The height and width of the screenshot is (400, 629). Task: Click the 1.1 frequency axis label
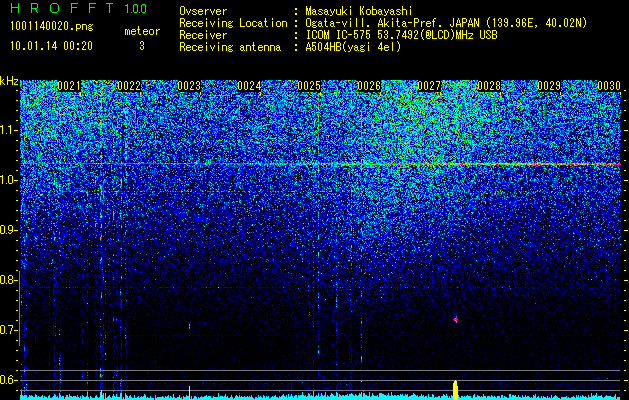[x=8, y=130]
